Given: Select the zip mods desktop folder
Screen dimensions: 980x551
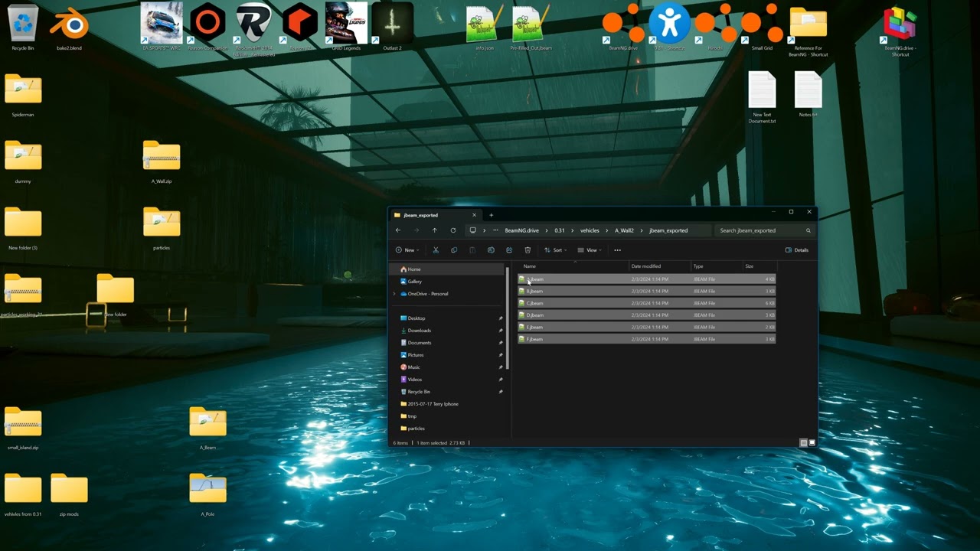Looking at the screenshot, I should tap(69, 494).
